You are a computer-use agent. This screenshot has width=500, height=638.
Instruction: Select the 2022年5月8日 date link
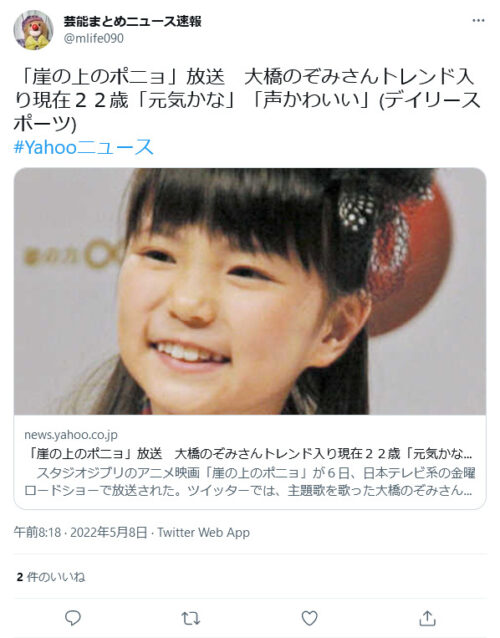[x=109, y=532]
